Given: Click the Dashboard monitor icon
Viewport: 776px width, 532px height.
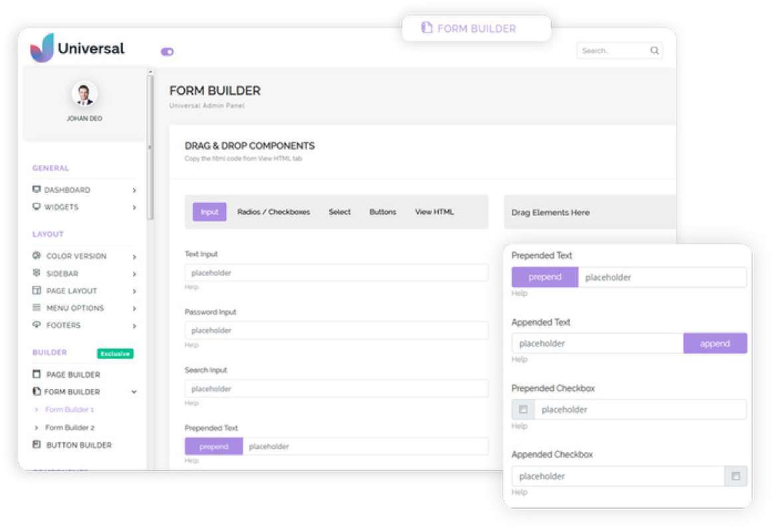Looking at the screenshot, I should click(37, 190).
